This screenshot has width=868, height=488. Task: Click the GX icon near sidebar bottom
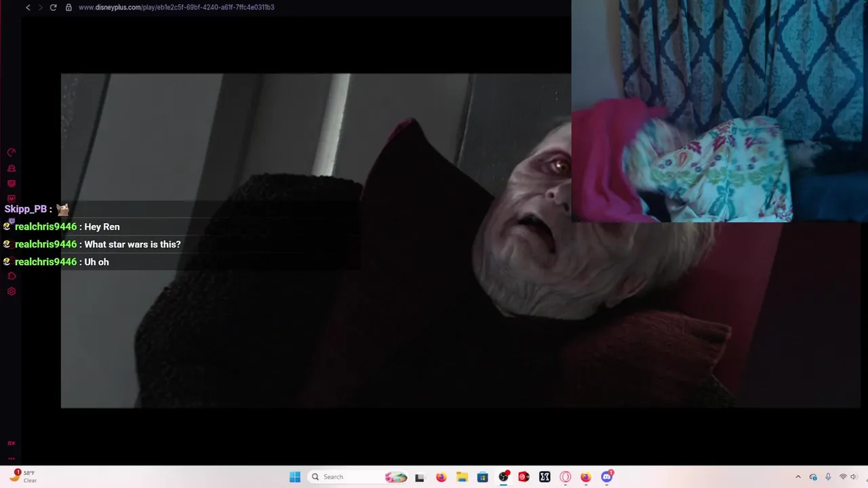coord(12,443)
